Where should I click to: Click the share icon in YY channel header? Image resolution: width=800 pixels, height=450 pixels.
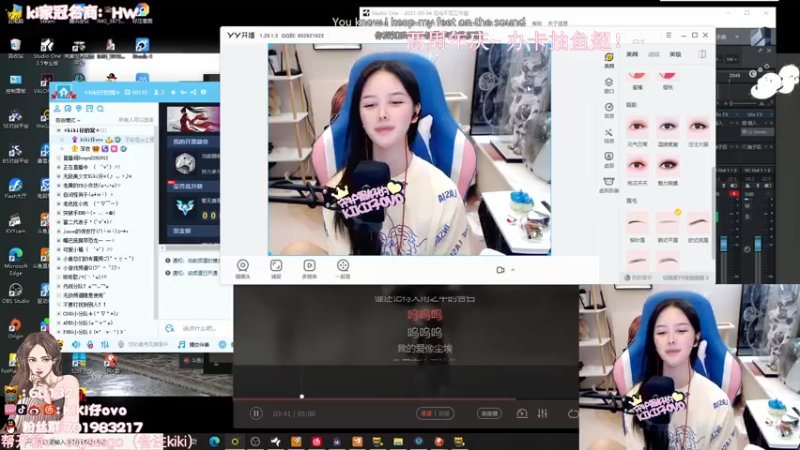coord(193,92)
